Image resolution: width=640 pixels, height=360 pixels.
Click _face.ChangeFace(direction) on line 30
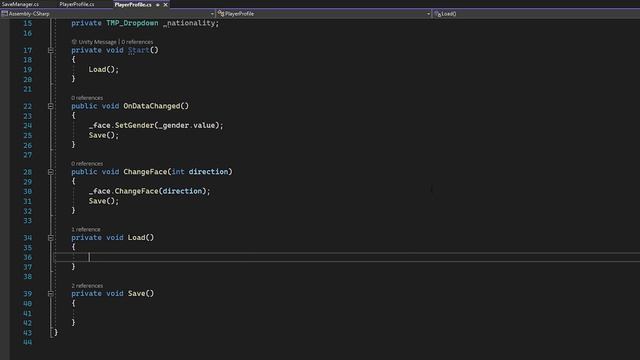[x=149, y=191]
